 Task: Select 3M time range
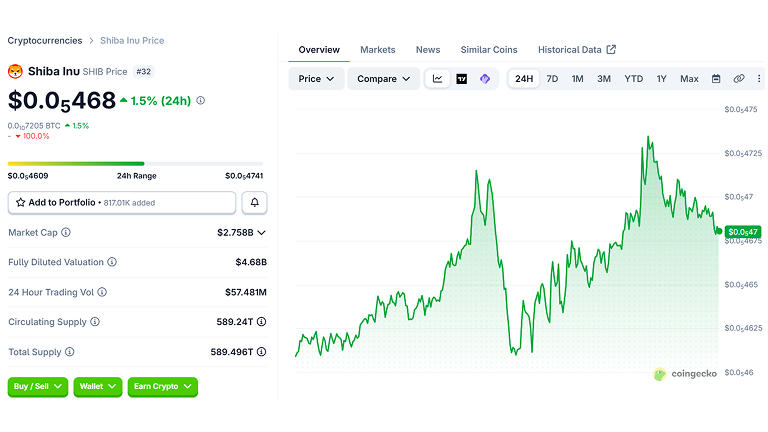(604, 79)
